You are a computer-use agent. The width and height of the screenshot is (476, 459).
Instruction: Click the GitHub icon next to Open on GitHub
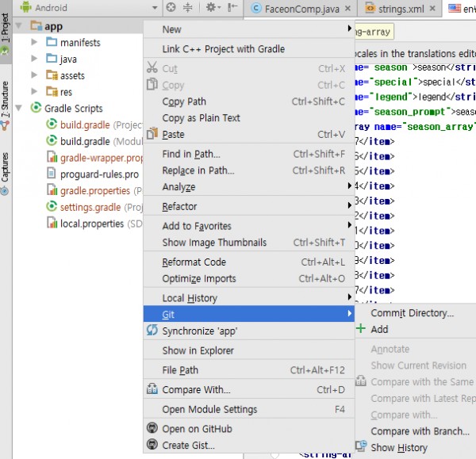pos(152,428)
